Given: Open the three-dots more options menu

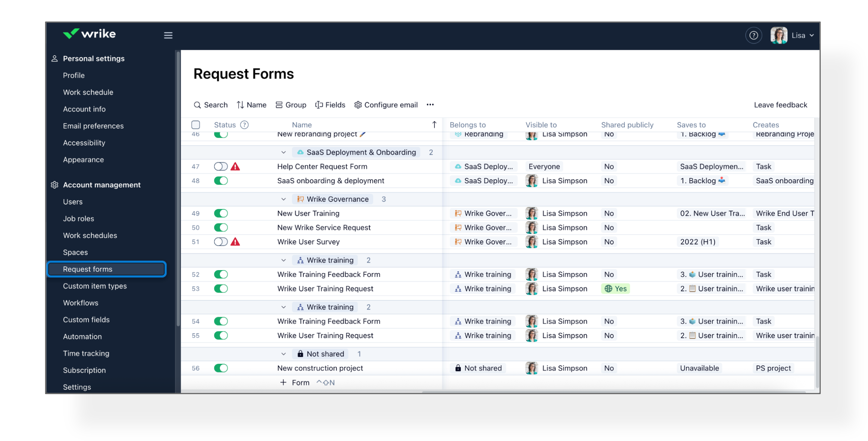Looking at the screenshot, I should click(430, 105).
